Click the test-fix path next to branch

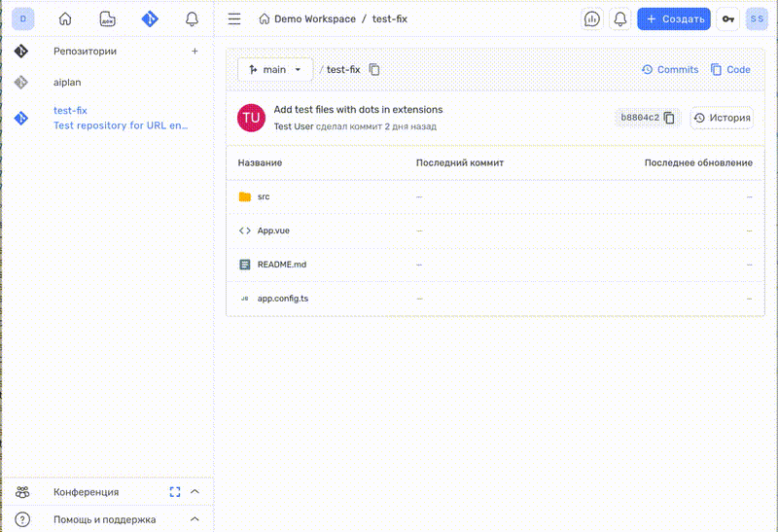coord(343,69)
